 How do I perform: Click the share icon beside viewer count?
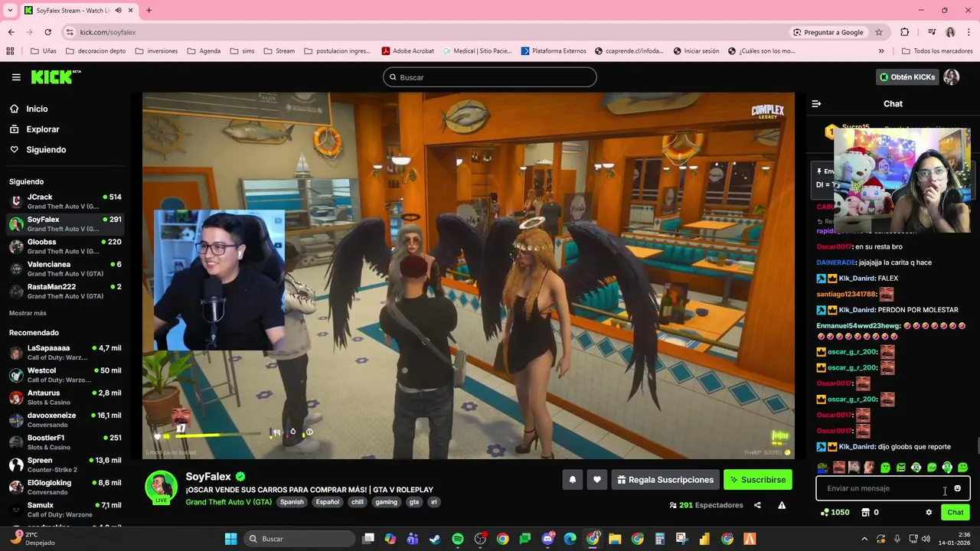click(757, 505)
